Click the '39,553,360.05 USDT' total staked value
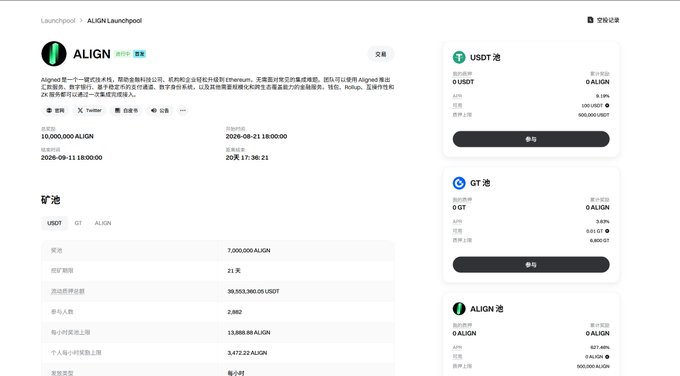The image size is (680, 376). point(253,291)
